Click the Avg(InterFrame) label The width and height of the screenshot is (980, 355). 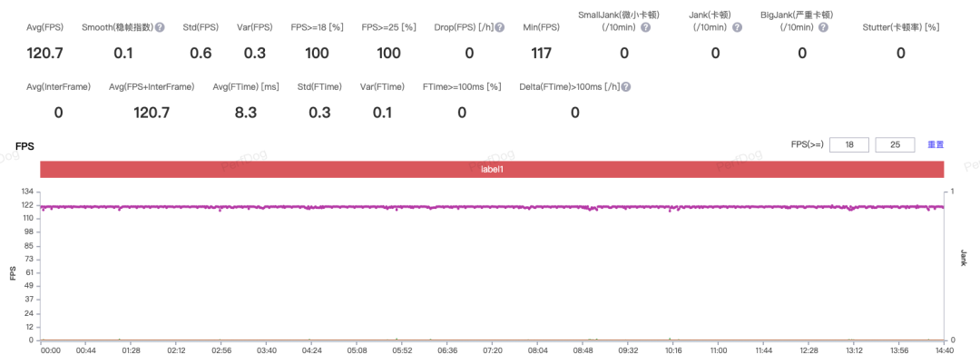click(x=59, y=87)
